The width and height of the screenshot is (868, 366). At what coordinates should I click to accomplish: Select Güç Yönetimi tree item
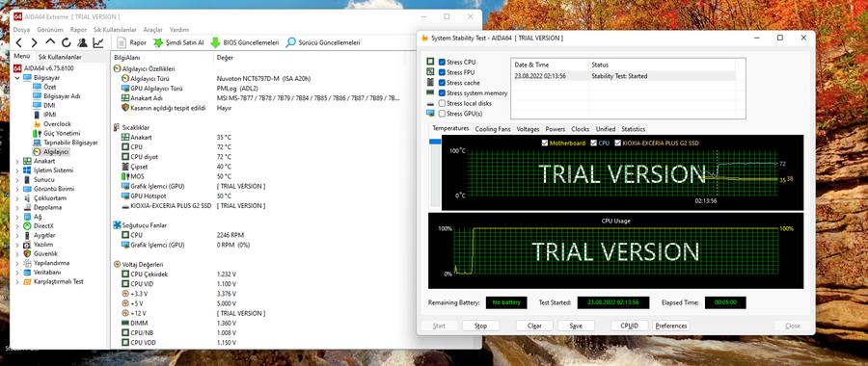click(62, 133)
